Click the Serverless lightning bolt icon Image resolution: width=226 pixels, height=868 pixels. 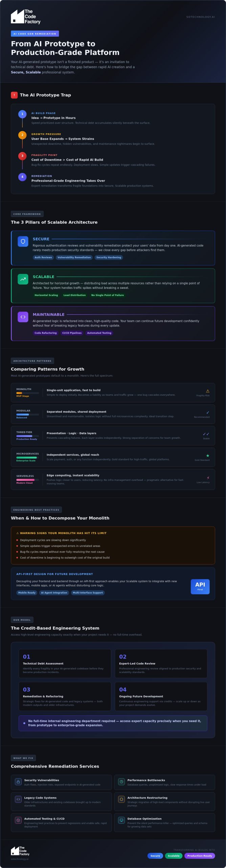pos(208,478)
